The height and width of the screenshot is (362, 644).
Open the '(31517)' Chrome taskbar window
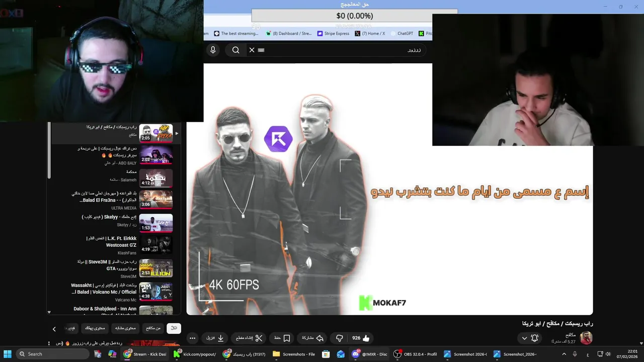click(x=245, y=354)
